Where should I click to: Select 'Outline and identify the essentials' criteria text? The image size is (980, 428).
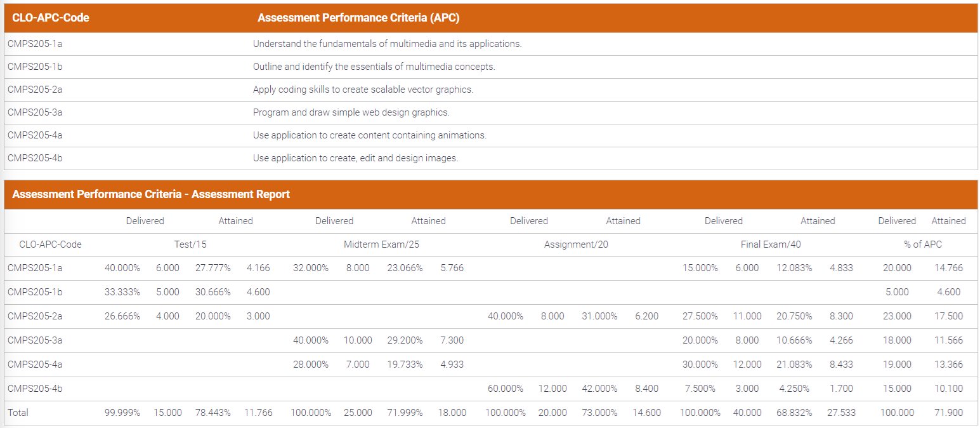pyautogui.click(x=374, y=67)
